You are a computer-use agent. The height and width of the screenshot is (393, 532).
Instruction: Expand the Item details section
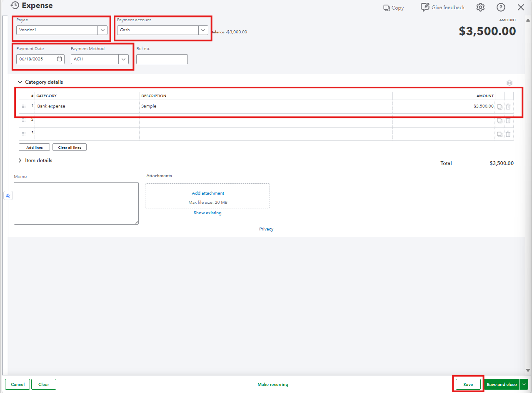20,160
